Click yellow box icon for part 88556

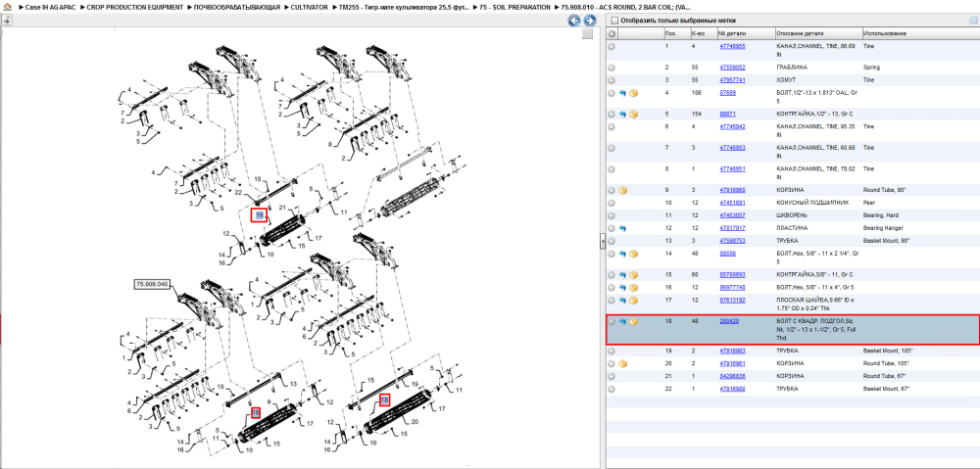click(633, 255)
